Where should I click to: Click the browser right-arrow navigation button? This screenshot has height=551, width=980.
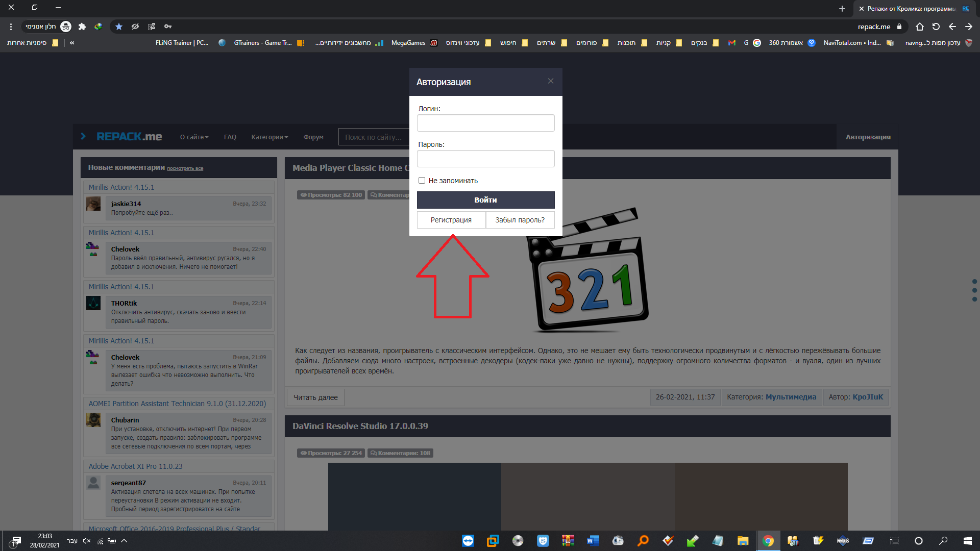969,27
